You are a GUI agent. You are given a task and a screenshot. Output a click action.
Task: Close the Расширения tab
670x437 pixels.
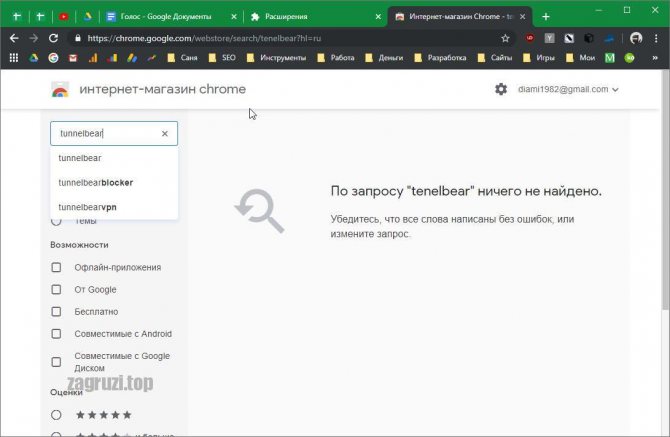378,17
